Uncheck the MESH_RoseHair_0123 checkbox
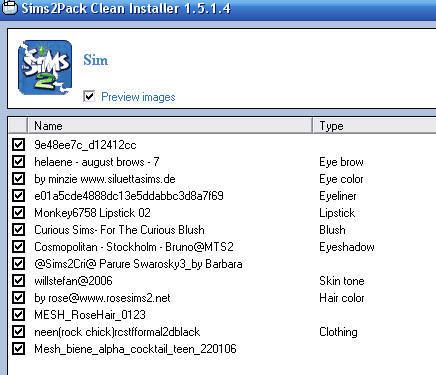This screenshot has height=375, width=436. [x=18, y=315]
